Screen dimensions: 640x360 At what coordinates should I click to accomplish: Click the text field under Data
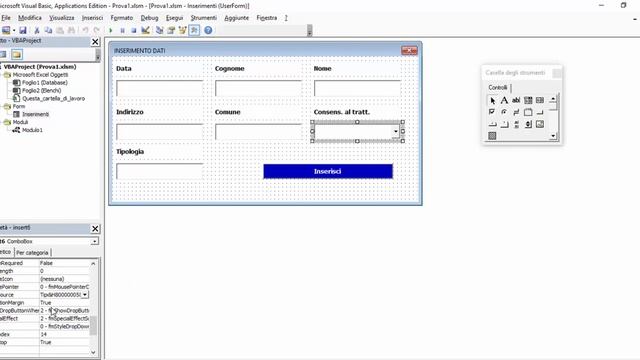[x=160, y=88]
